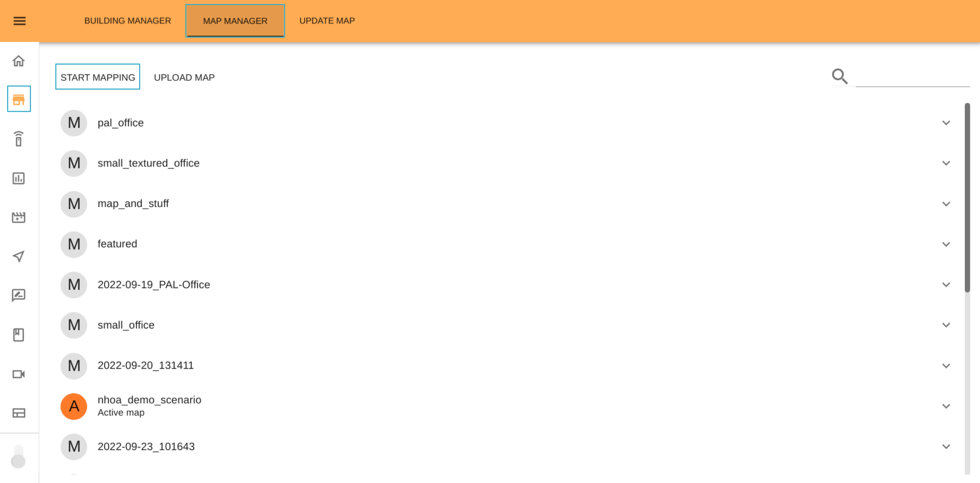
Task: Open the hamburger menu
Action: (x=19, y=21)
